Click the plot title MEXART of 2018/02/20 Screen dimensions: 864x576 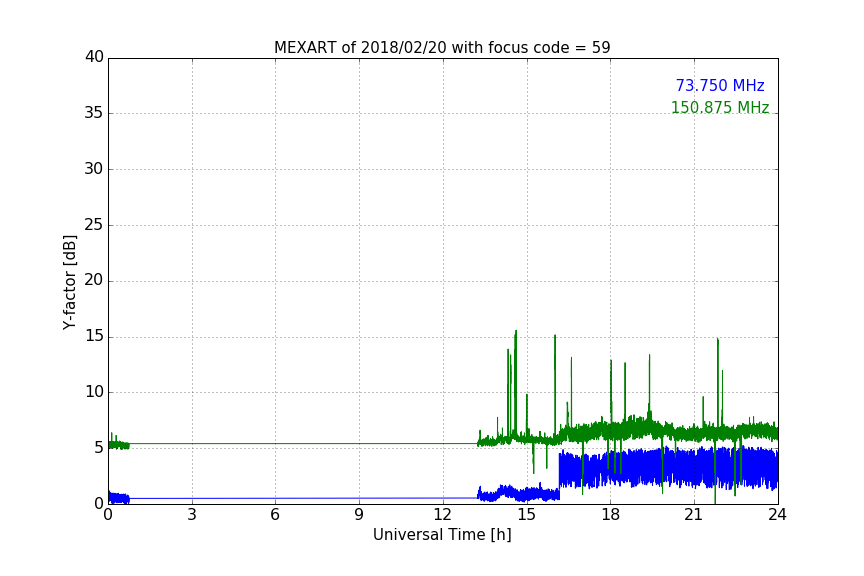pos(442,48)
